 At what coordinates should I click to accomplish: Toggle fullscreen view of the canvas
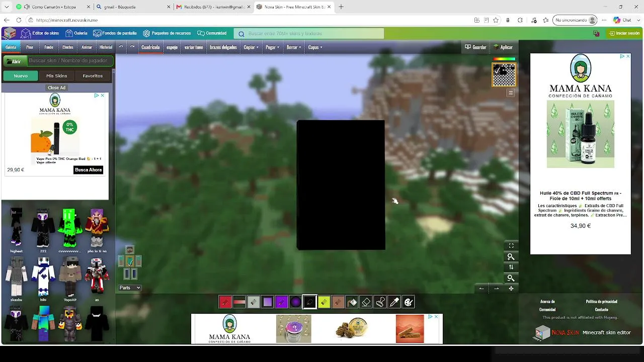point(511,246)
